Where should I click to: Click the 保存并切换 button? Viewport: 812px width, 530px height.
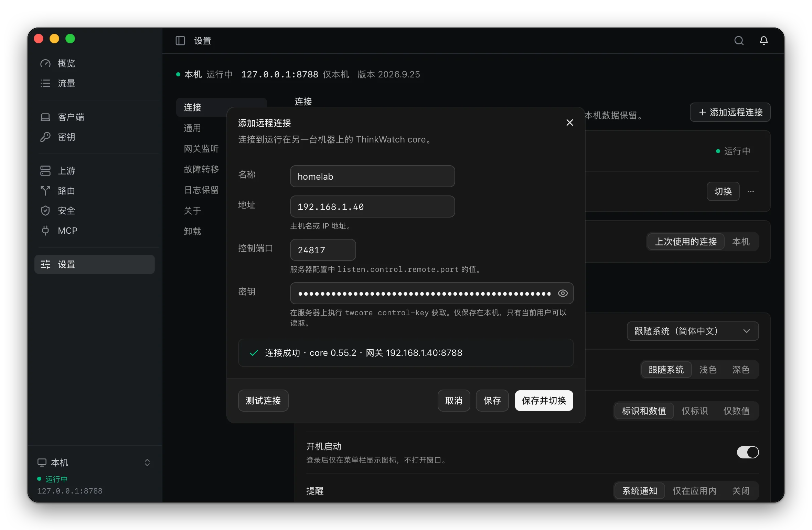coord(544,401)
